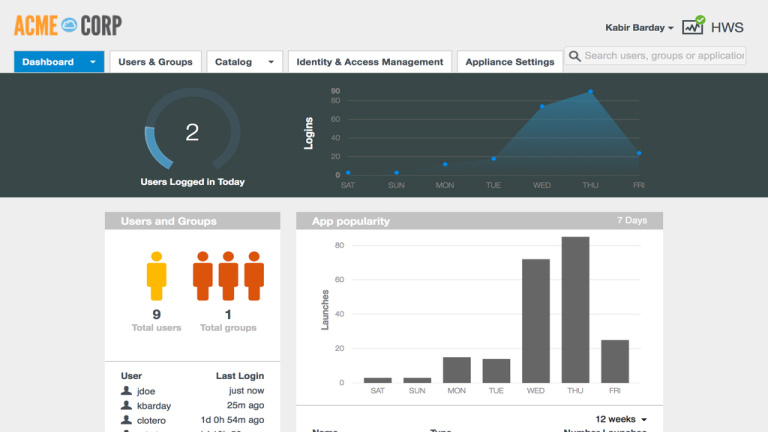Click the user icon beside jdoe
Screen dimensions: 768x432
coord(126,390)
